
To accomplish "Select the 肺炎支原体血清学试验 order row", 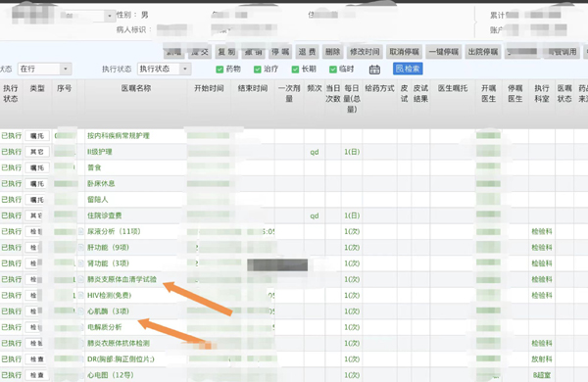I will [x=294, y=279].
